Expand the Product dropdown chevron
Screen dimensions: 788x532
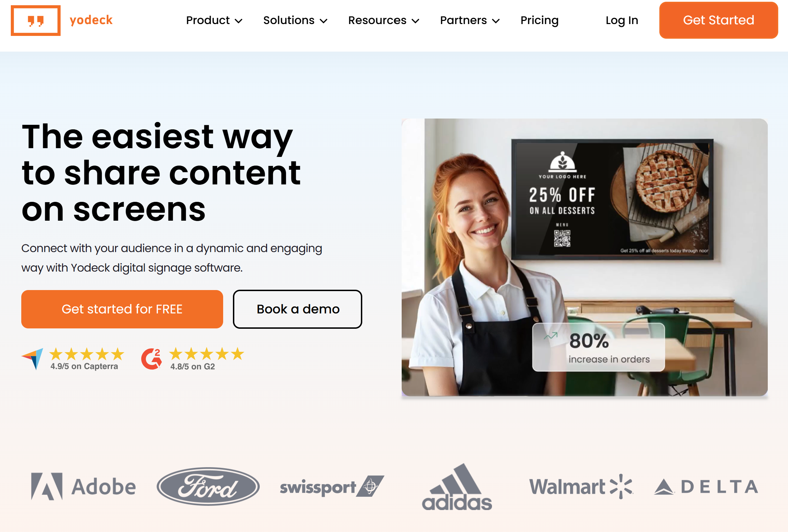tap(239, 21)
